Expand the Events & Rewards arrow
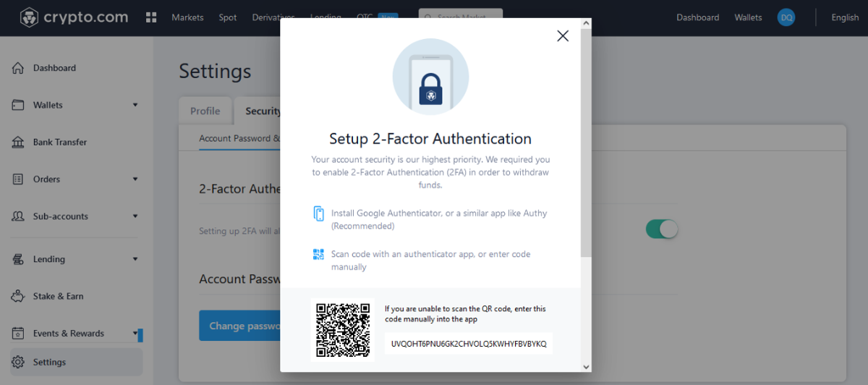The width and height of the screenshot is (868, 385). coord(135,333)
